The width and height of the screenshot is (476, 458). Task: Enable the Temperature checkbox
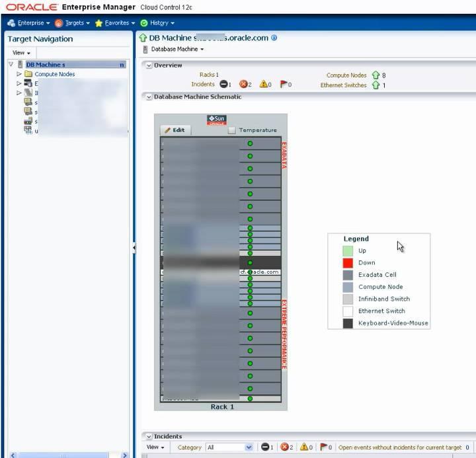point(231,130)
